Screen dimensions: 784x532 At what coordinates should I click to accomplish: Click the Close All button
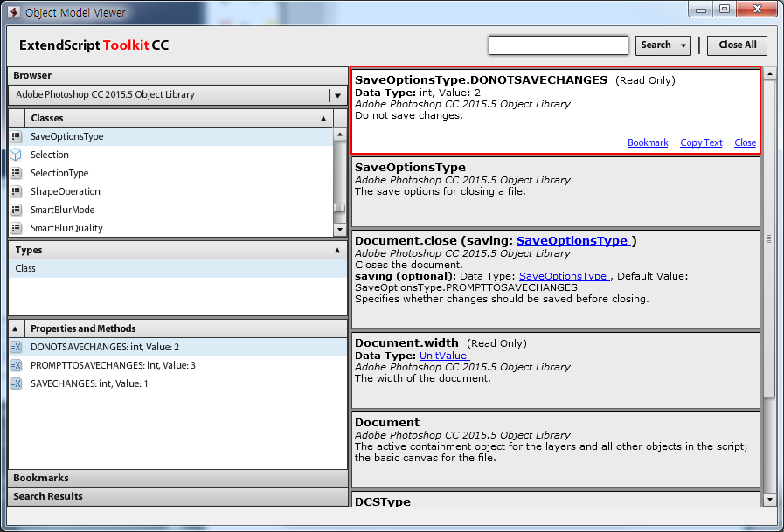point(737,45)
